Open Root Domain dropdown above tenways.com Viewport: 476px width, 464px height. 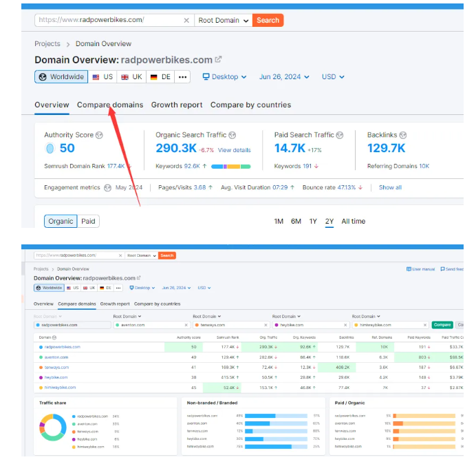tap(207, 316)
